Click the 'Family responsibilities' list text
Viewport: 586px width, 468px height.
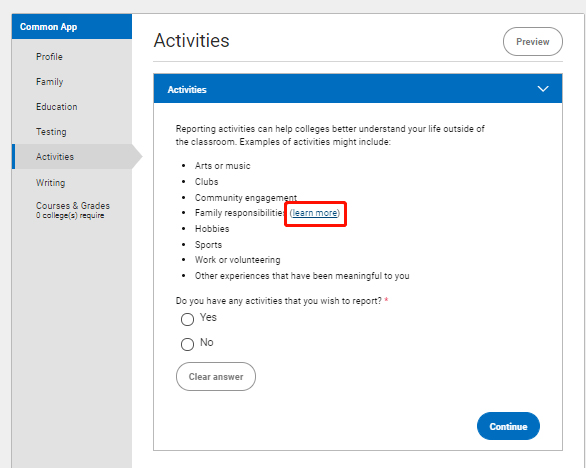pos(240,213)
